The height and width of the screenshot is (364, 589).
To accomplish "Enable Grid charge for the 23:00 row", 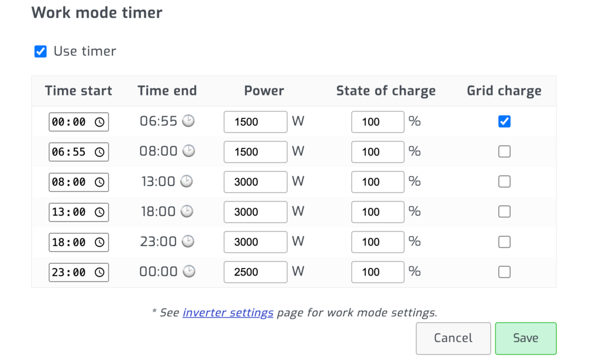I will coord(504,272).
